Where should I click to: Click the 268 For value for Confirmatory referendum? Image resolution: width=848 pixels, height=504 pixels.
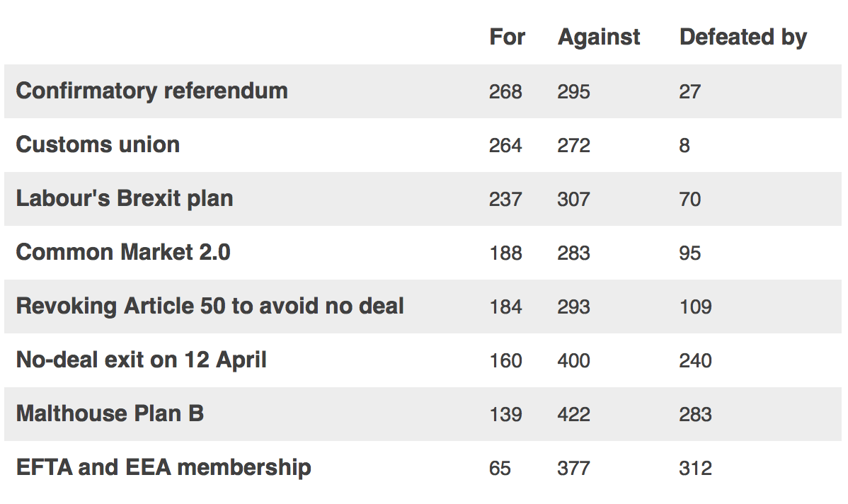(x=505, y=91)
